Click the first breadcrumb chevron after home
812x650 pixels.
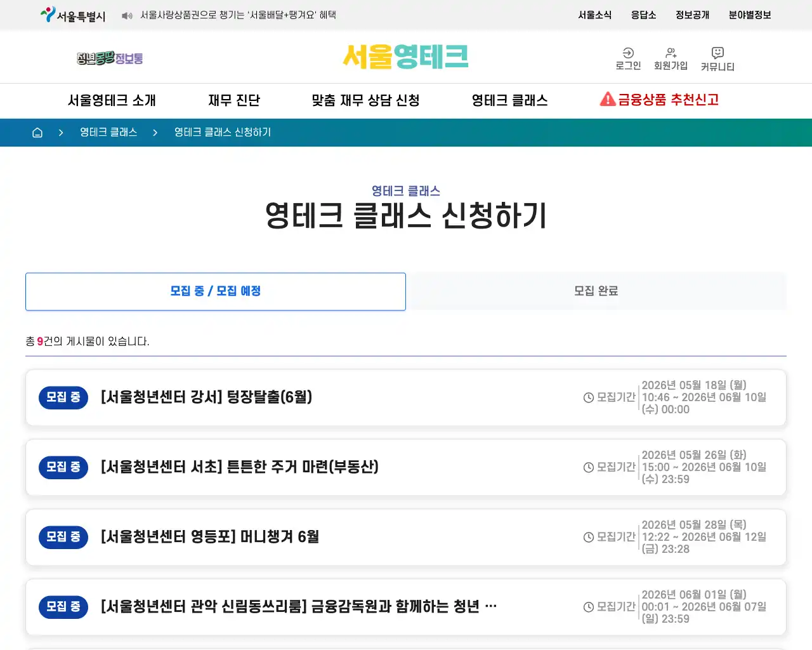pyautogui.click(x=61, y=132)
